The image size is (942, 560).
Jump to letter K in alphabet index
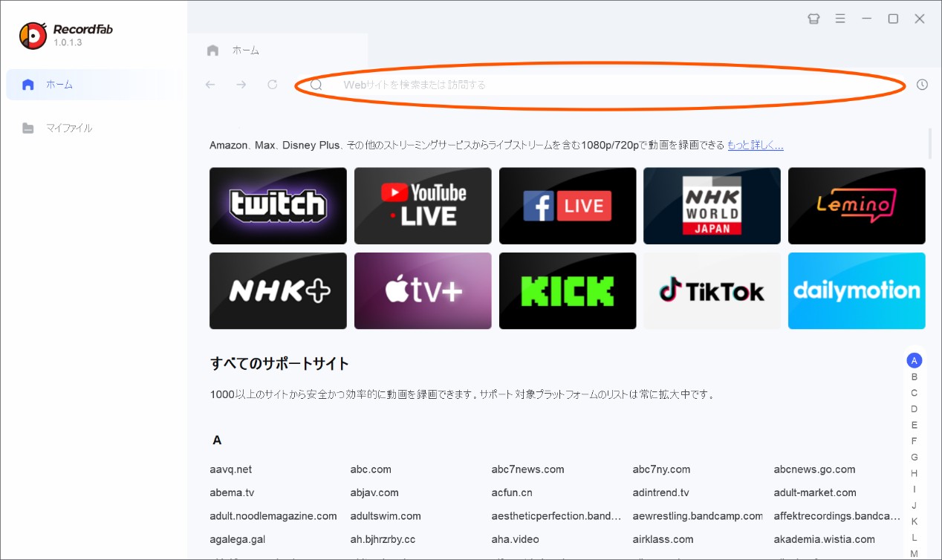point(915,521)
